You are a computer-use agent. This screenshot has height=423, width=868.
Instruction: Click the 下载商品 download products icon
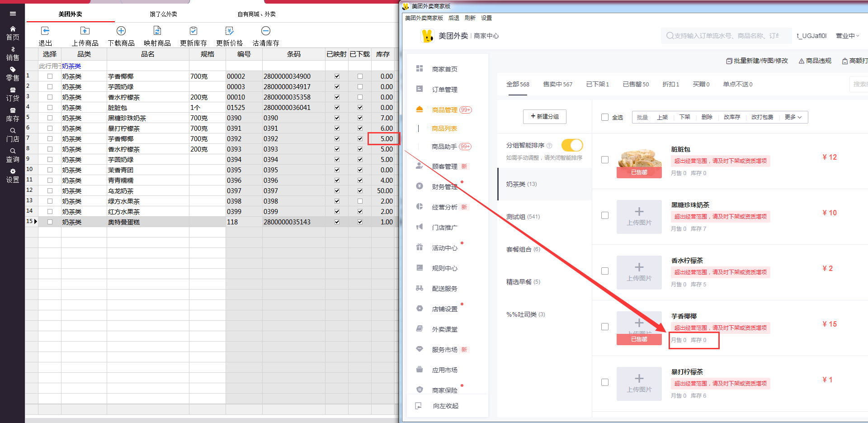[121, 31]
